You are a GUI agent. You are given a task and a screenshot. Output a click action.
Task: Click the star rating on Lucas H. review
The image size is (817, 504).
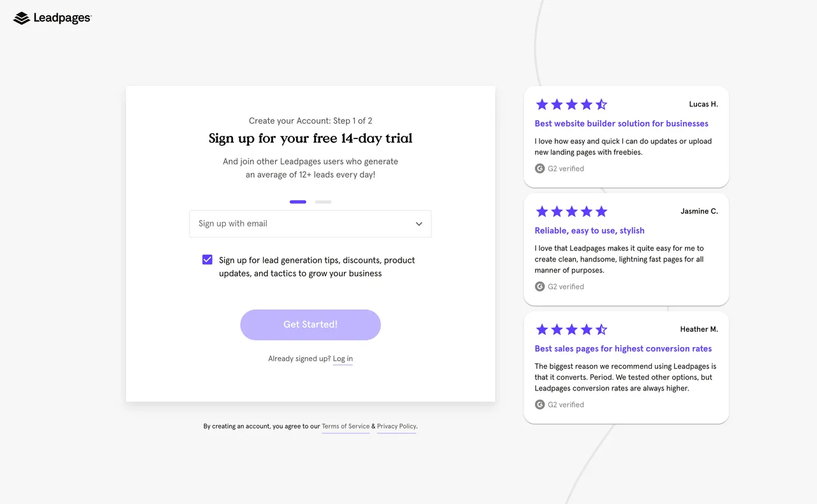pos(571,105)
